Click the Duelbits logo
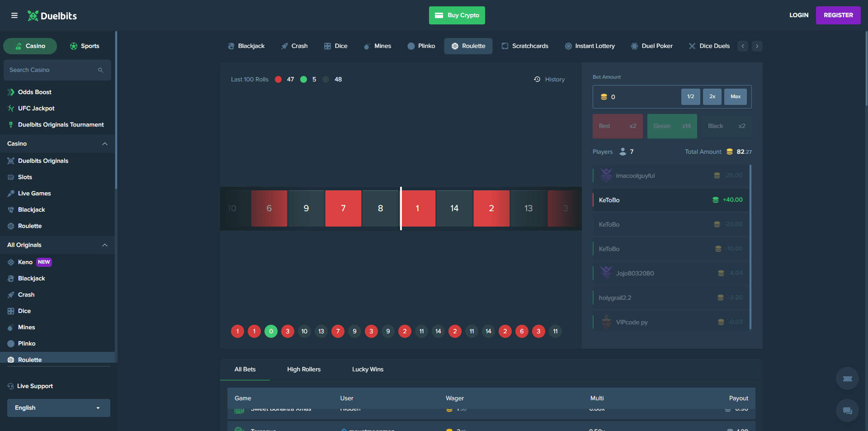The image size is (868, 431). [x=52, y=16]
